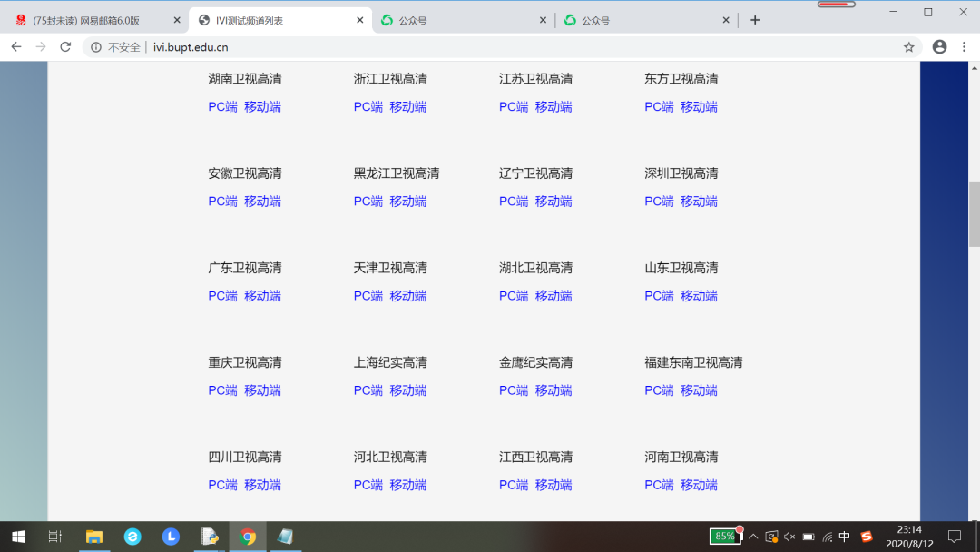Click the muted volume tray icon
Viewport: 980px width, 552px height.
[x=789, y=537]
